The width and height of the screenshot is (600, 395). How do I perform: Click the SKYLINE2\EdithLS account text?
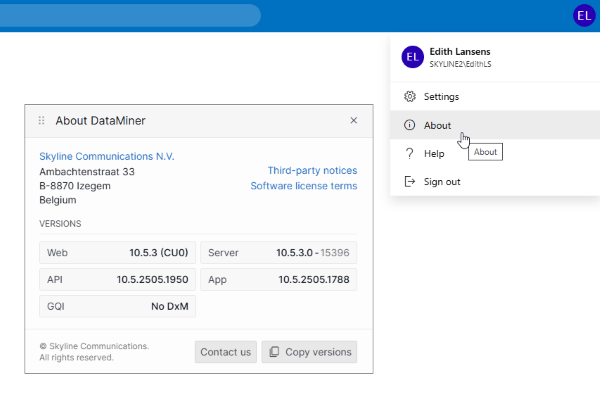click(x=460, y=64)
